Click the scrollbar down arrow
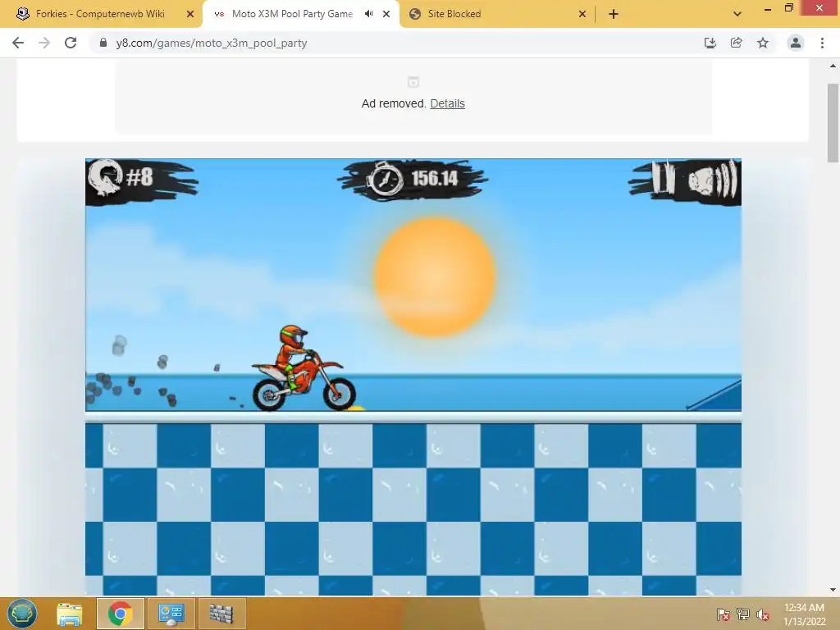 coord(833,590)
